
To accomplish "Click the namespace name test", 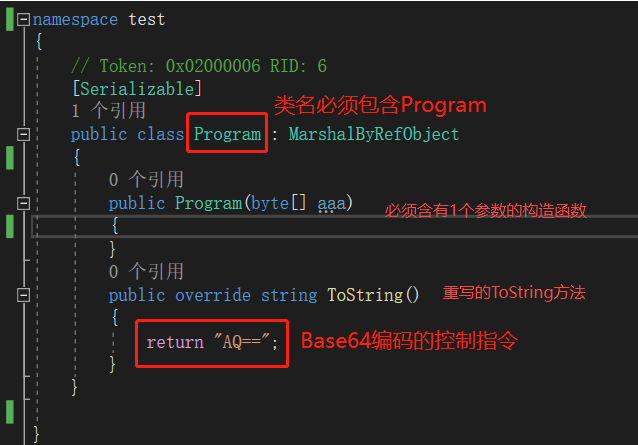I will [147, 20].
